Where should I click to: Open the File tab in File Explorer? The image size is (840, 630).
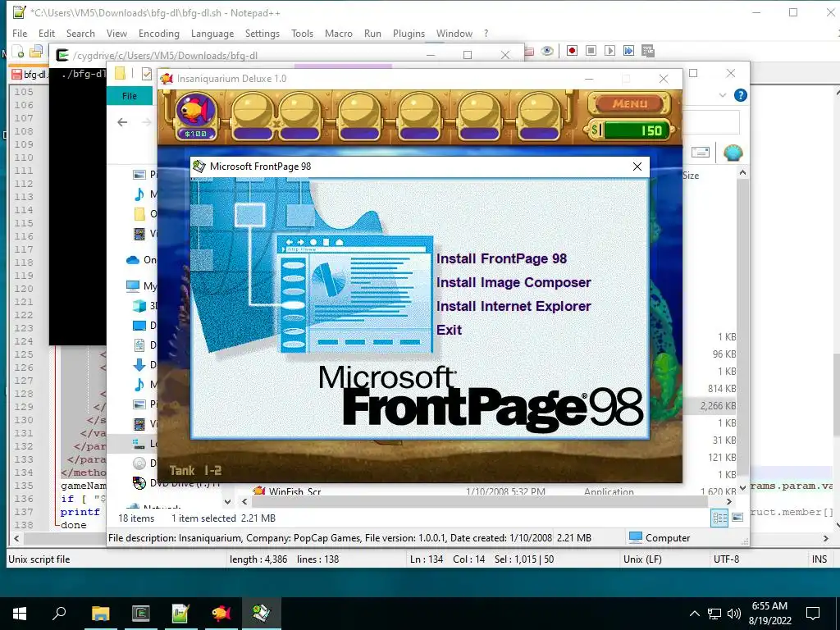(x=129, y=96)
